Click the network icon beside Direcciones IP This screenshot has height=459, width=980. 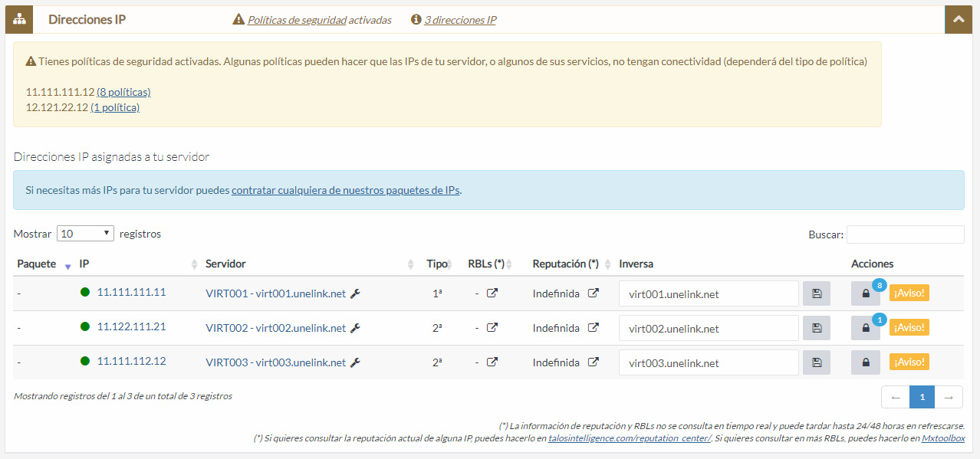pyautogui.click(x=19, y=20)
